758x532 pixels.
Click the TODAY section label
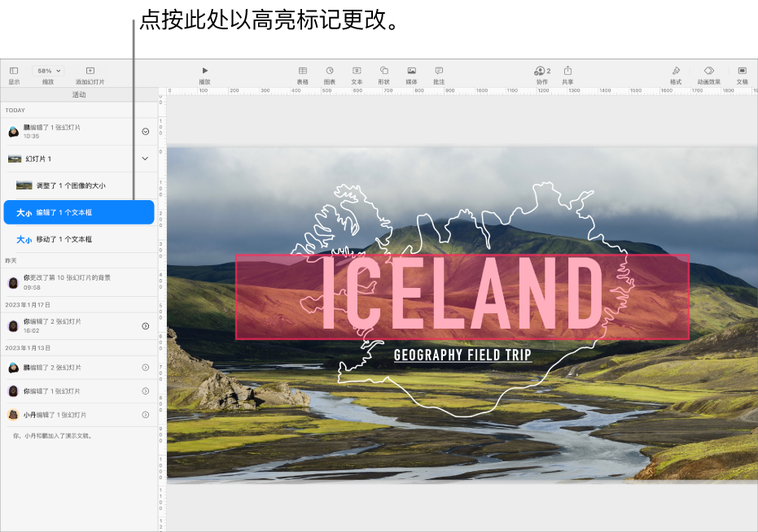15,110
